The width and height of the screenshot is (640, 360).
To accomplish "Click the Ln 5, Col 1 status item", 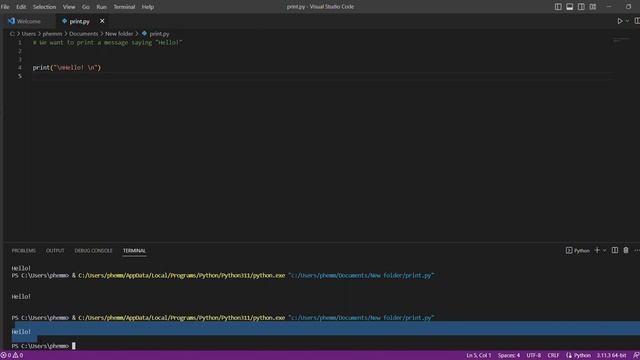I will (479, 356).
